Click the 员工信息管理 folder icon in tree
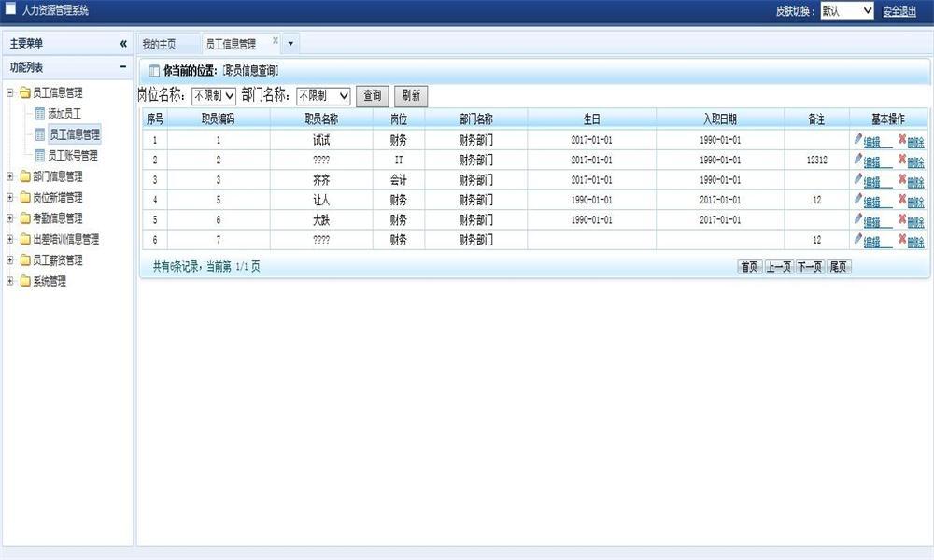 click(x=25, y=92)
